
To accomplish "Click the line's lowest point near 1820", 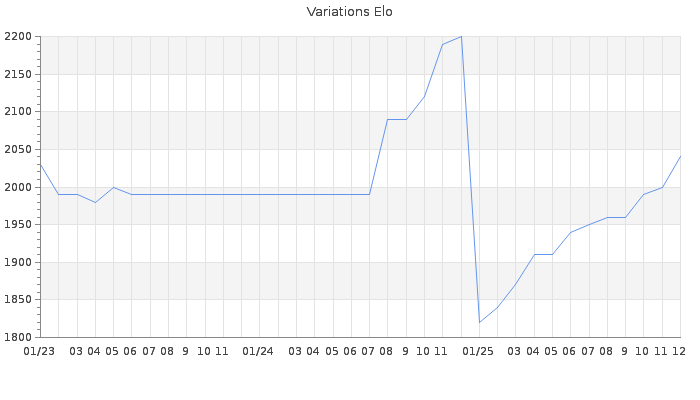I will point(479,322).
